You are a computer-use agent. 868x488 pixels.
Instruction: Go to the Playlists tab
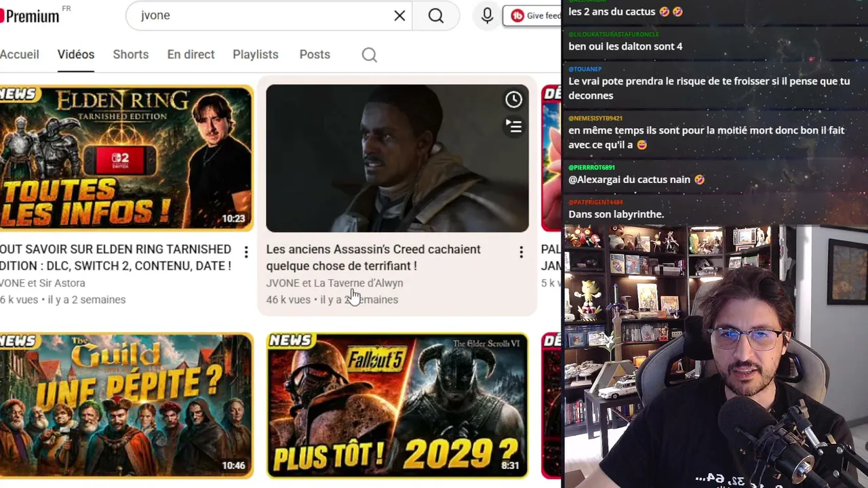pos(256,54)
